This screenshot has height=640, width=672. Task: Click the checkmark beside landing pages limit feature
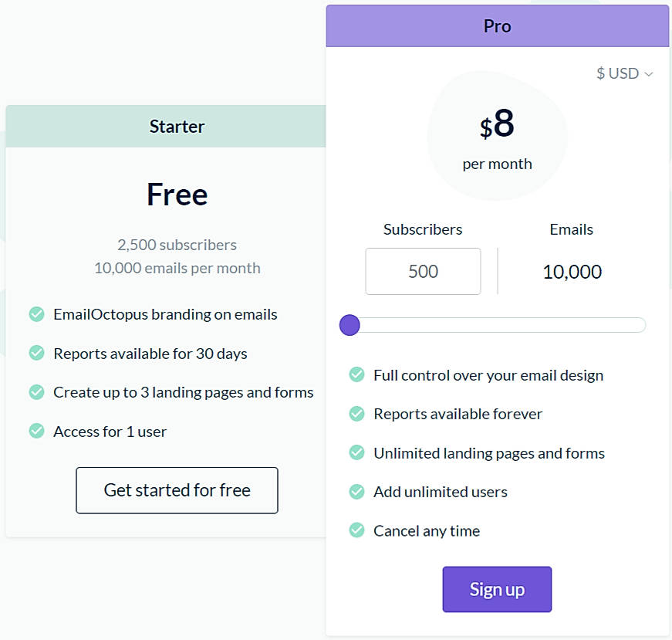pyautogui.click(x=36, y=391)
